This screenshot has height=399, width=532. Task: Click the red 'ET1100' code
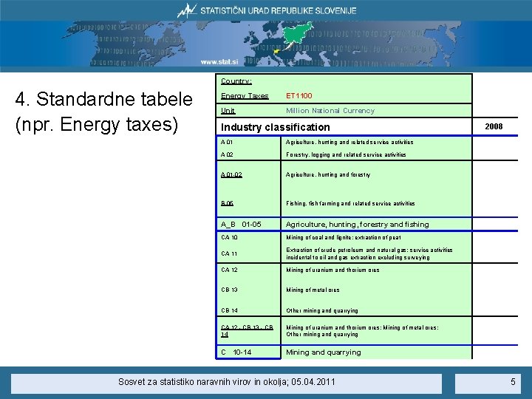(x=299, y=95)
